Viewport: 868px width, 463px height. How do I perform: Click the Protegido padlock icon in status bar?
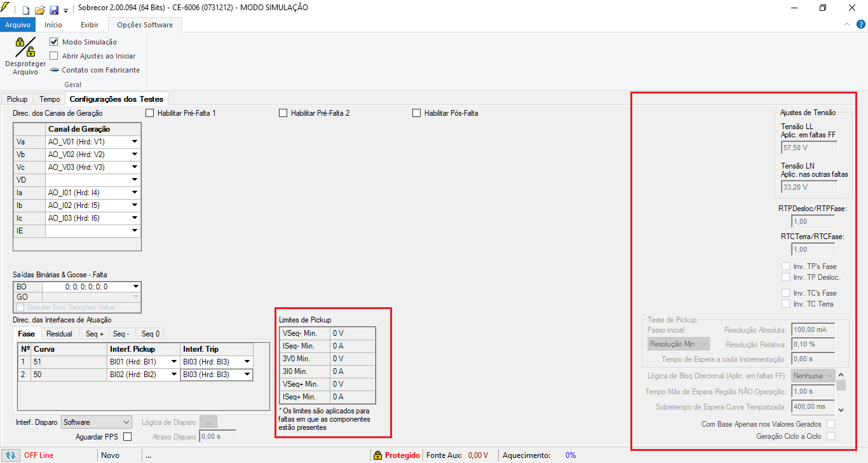pyautogui.click(x=377, y=455)
